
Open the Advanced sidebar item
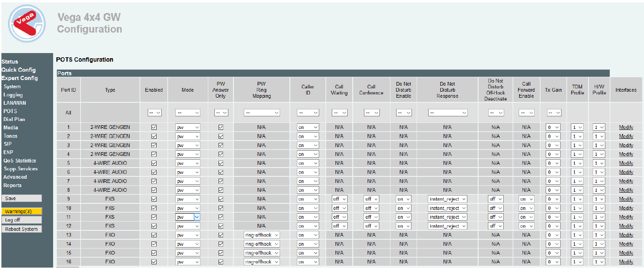(15, 177)
